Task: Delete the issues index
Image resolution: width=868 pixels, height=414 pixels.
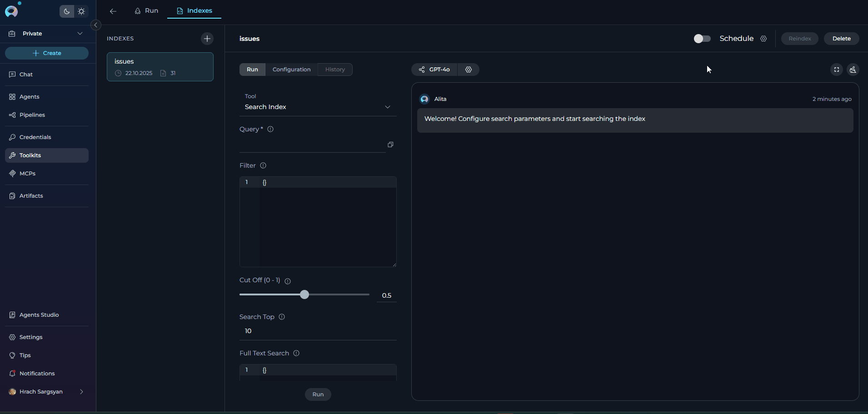Action: point(841,39)
